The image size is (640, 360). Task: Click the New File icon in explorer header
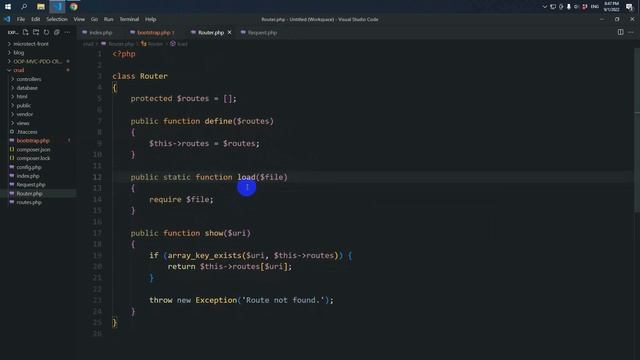(25, 32)
